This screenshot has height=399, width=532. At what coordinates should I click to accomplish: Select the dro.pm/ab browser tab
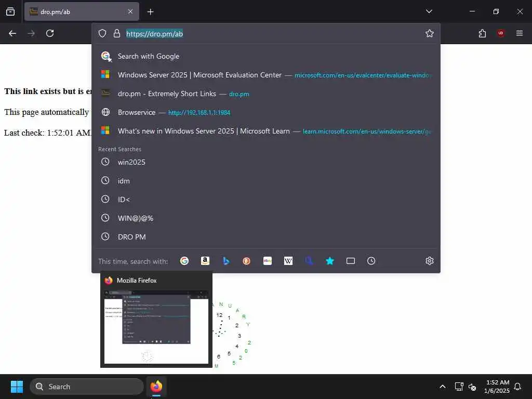click(82, 11)
